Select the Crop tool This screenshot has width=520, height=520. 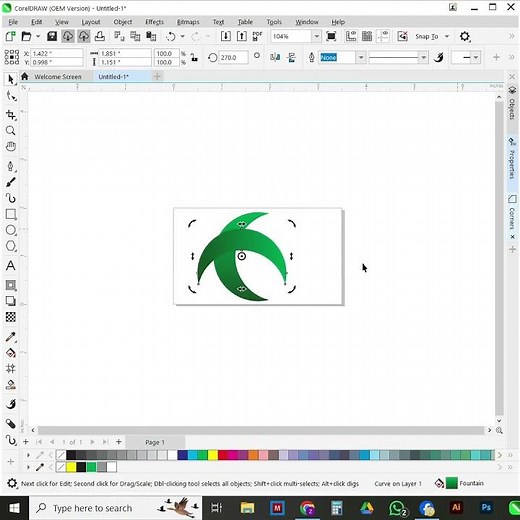click(x=11, y=115)
